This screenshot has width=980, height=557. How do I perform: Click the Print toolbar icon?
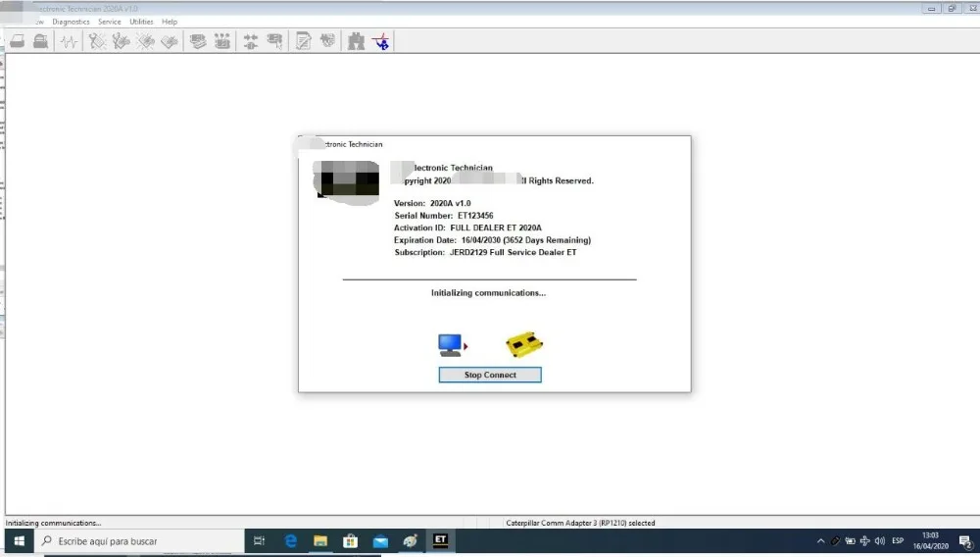(18, 41)
